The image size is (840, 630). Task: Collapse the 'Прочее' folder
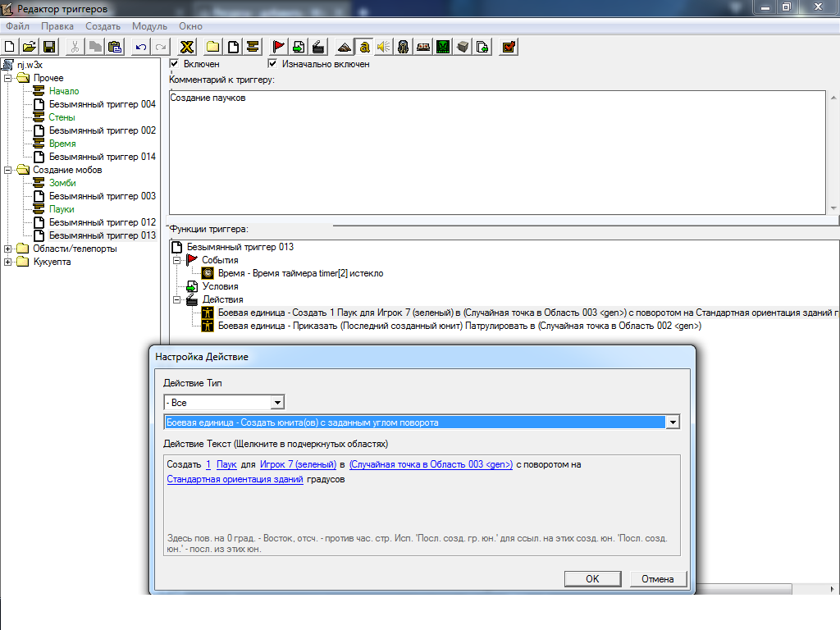(x=7, y=78)
